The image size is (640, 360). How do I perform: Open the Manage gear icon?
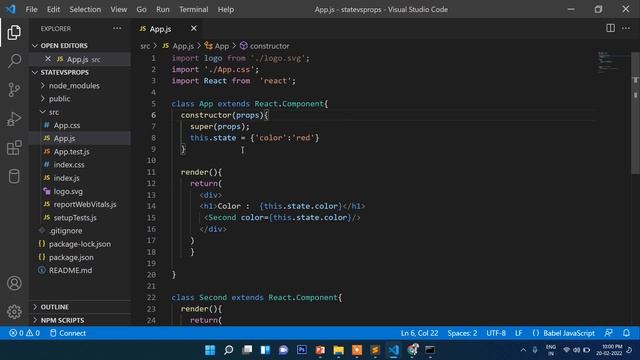tap(14, 311)
